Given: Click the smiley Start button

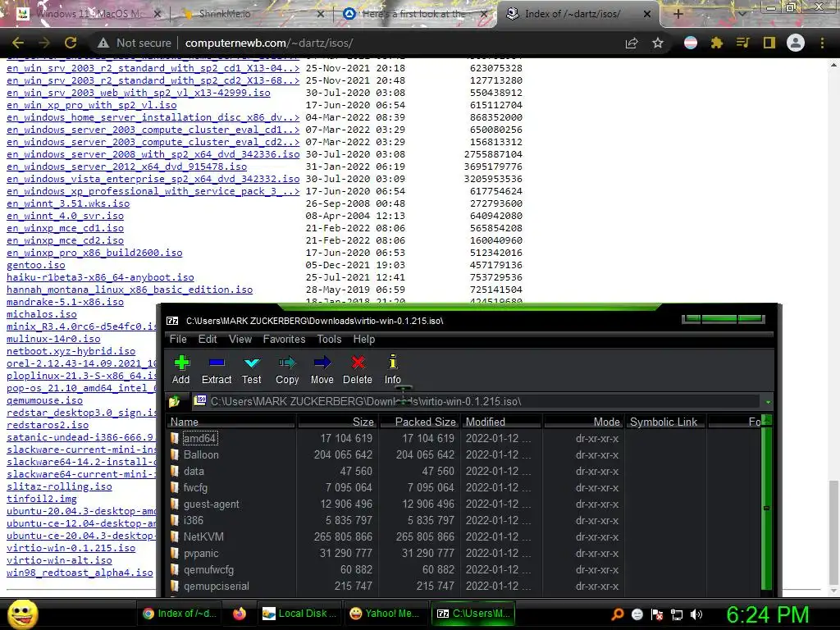Looking at the screenshot, I should (22, 614).
